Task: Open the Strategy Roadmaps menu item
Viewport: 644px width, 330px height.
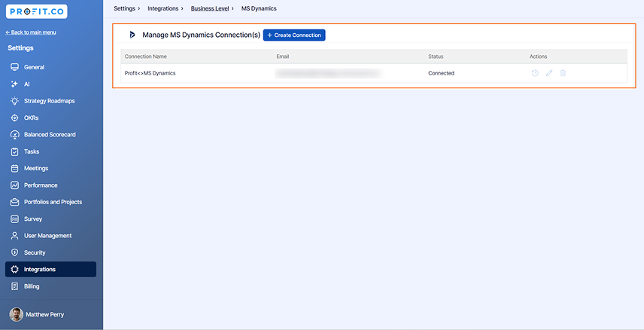Action: (x=50, y=101)
